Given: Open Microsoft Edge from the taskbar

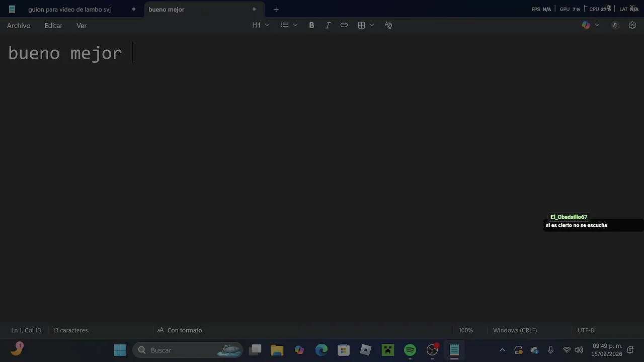Looking at the screenshot, I should click(x=321, y=350).
